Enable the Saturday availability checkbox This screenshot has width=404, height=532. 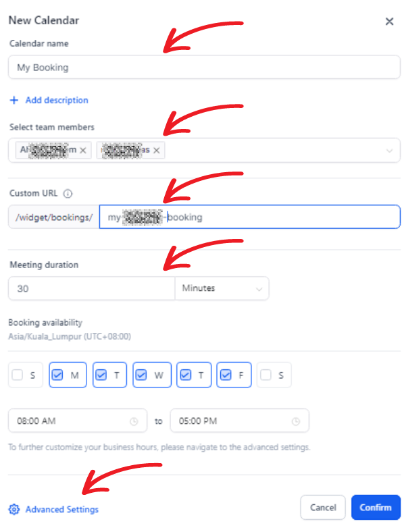[266, 375]
